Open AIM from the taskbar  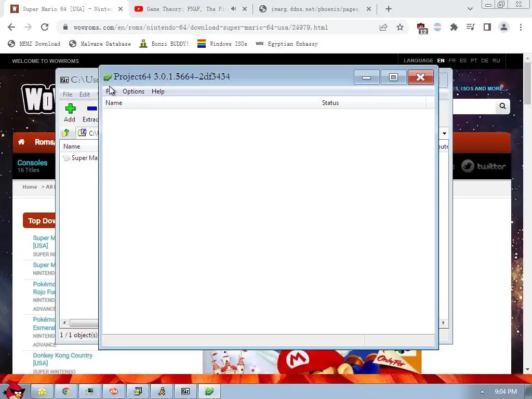pyautogui.click(x=114, y=392)
